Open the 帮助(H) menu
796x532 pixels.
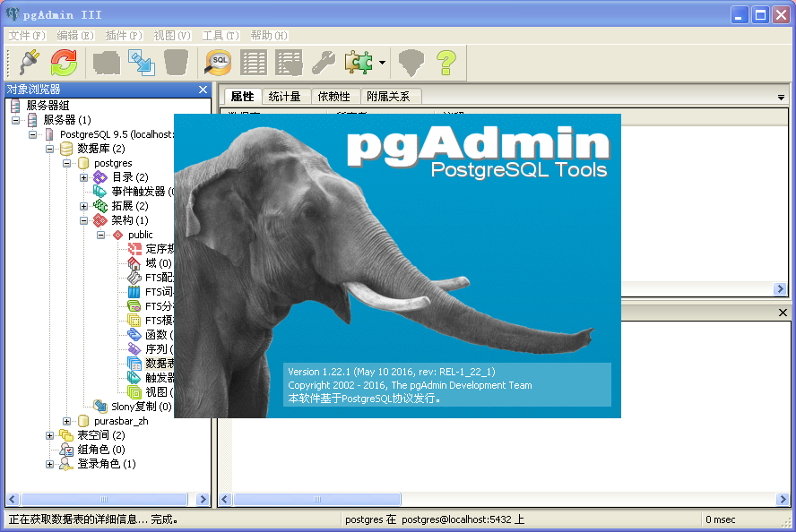(x=269, y=36)
